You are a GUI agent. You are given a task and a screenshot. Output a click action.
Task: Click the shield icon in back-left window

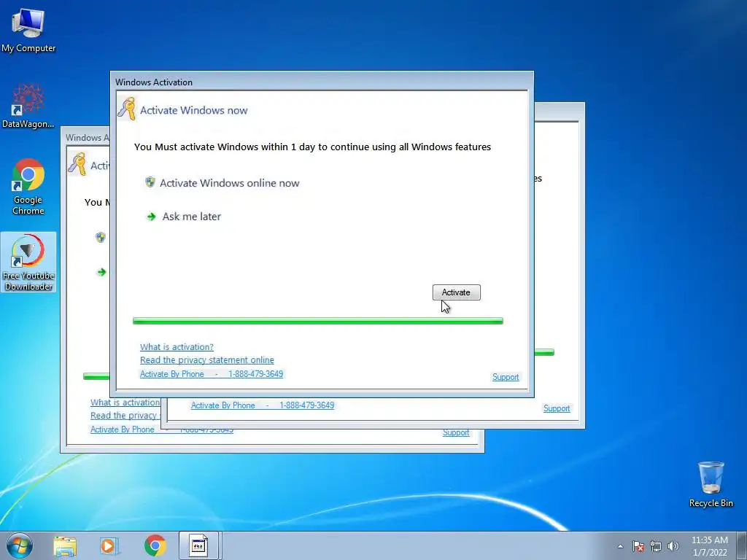(x=101, y=237)
